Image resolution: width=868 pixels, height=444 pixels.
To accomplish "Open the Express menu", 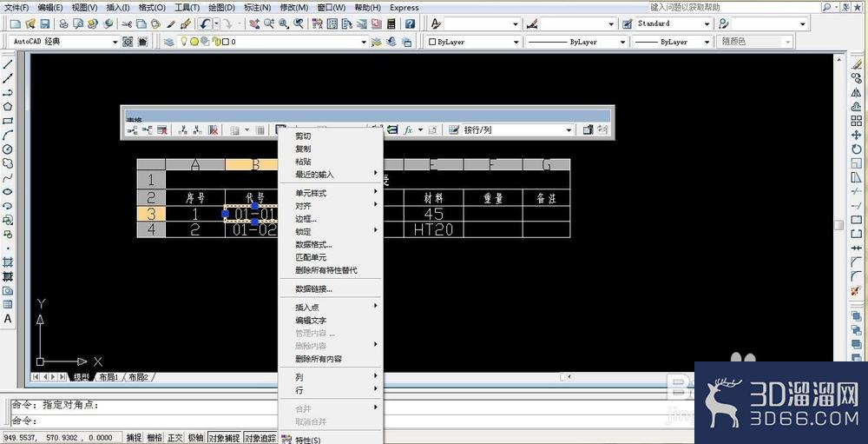I will point(404,8).
